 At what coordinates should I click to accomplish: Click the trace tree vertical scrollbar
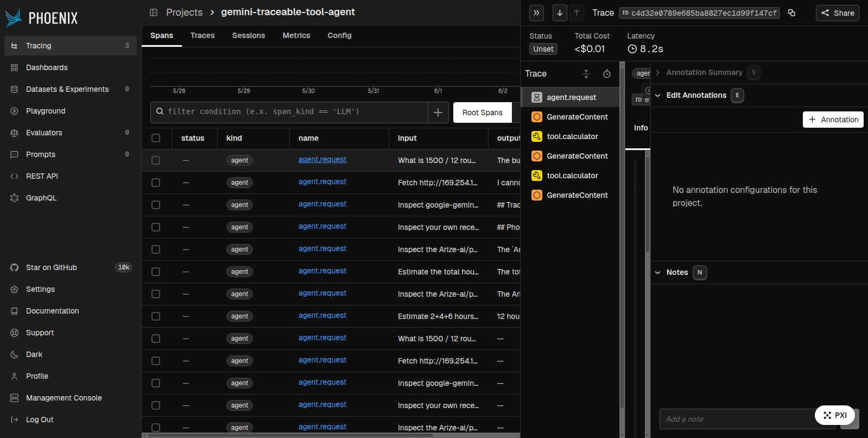coord(622,239)
